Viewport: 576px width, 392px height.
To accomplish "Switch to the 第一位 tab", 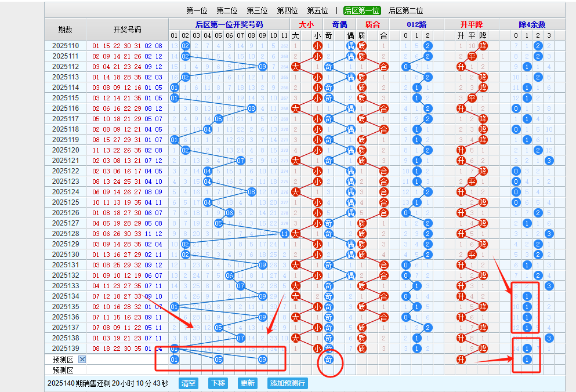I will pos(197,10).
